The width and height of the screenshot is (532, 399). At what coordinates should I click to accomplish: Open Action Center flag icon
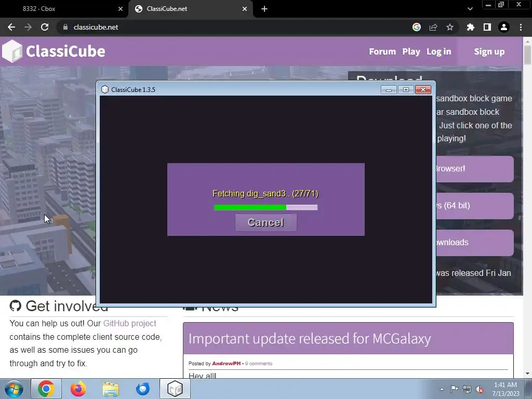(454, 389)
